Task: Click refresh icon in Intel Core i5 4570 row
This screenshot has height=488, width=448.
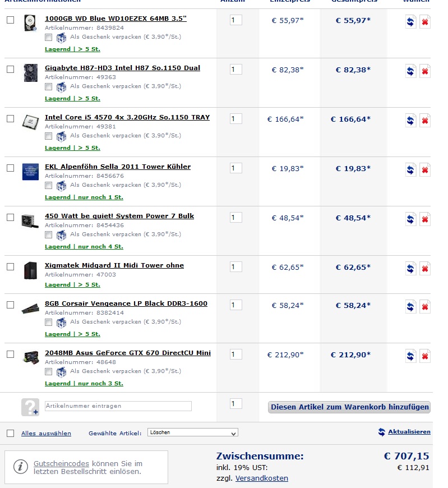Action: [x=410, y=121]
